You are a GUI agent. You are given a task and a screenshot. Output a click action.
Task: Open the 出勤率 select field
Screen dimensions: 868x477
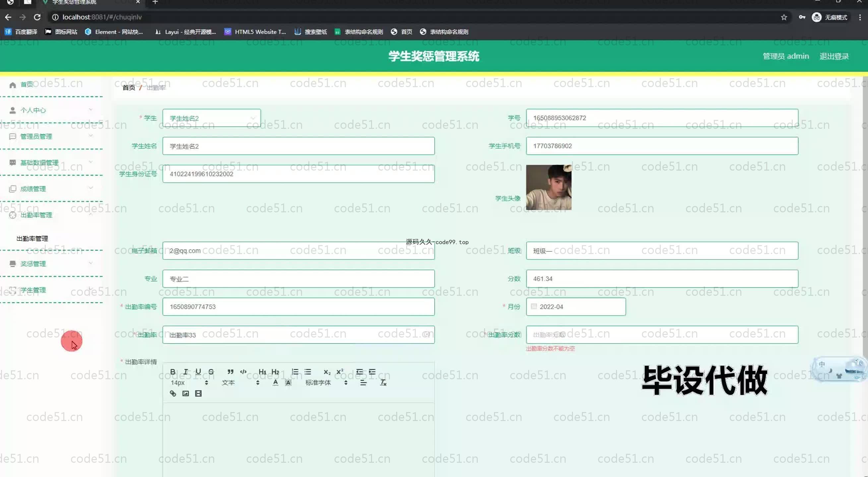coord(298,335)
